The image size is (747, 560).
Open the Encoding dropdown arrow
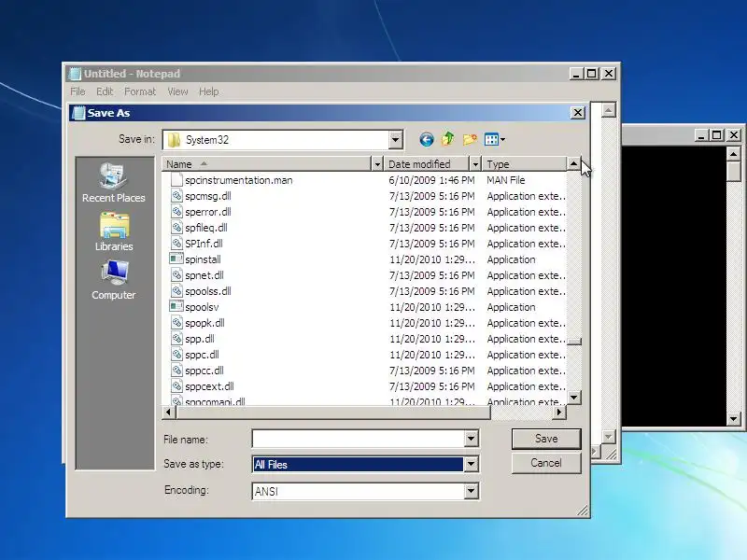[x=471, y=491]
